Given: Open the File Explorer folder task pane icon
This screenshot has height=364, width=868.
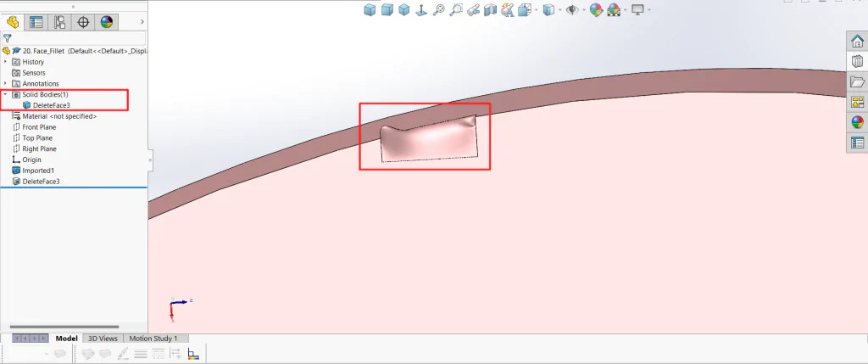Looking at the screenshot, I should pyautogui.click(x=857, y=82).
